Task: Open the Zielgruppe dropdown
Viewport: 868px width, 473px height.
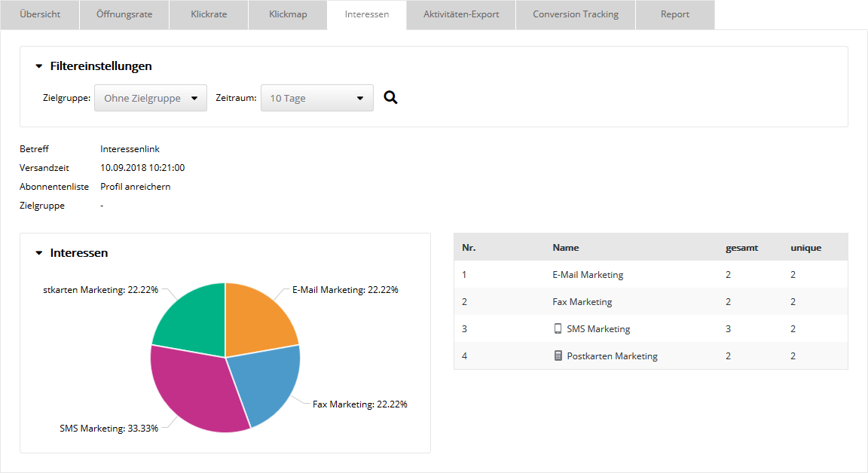Action: pyautogui.click(x=151, y=98)
